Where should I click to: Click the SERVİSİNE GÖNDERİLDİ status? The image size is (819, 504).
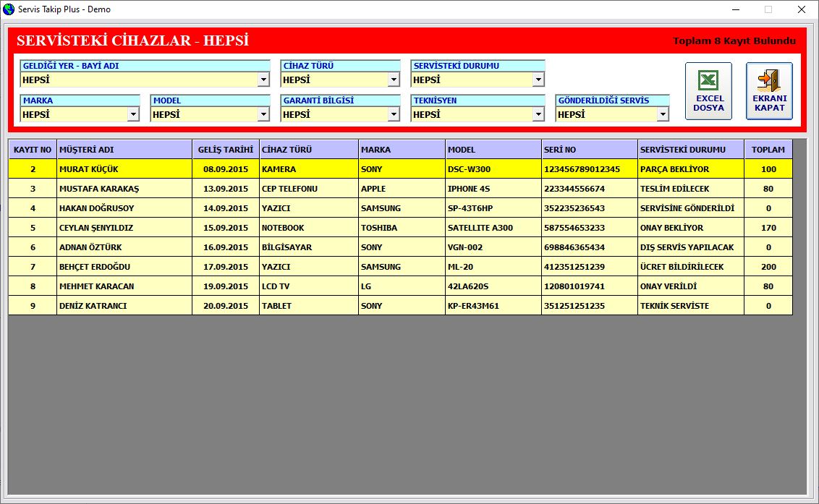690,208
